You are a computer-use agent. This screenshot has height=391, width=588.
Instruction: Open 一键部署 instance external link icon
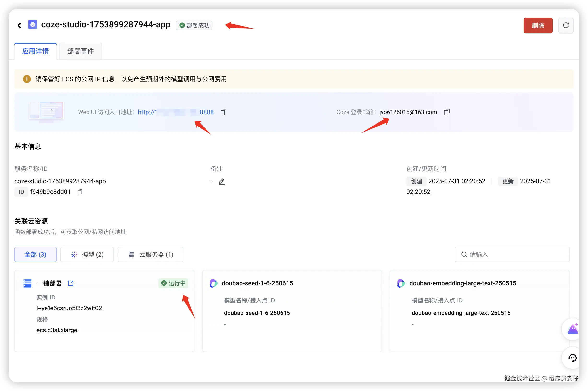click(x=71, y=283)
